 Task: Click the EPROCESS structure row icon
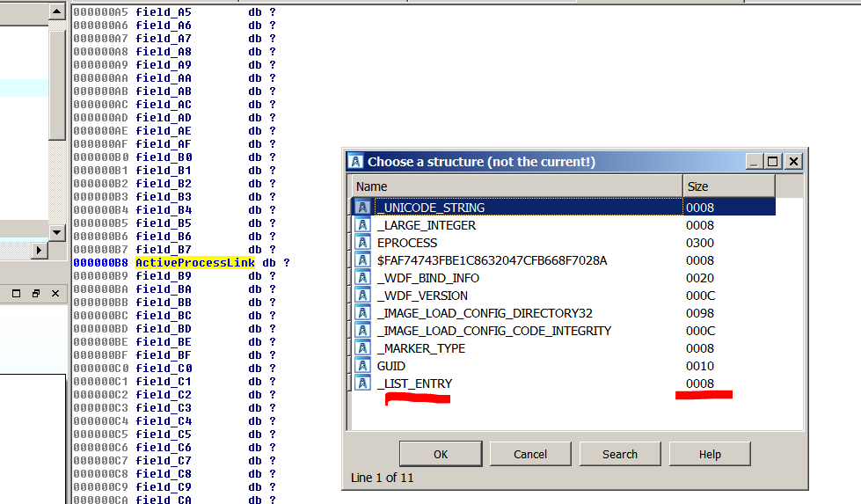[x=362, y=243]
